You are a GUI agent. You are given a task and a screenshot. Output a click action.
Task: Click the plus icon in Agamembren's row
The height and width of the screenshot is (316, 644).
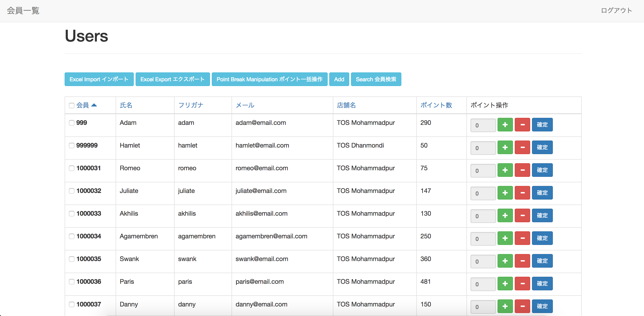(x=505, y=238)
